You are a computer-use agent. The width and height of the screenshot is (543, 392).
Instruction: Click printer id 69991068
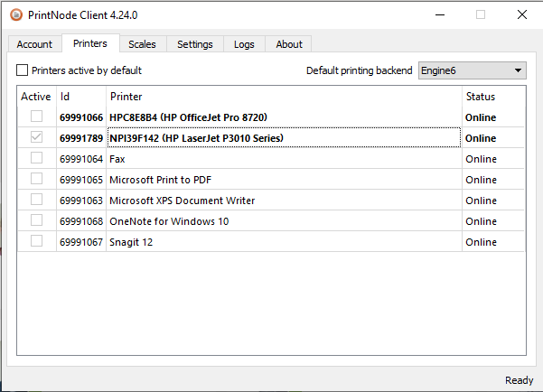click(x=81, y=221)
